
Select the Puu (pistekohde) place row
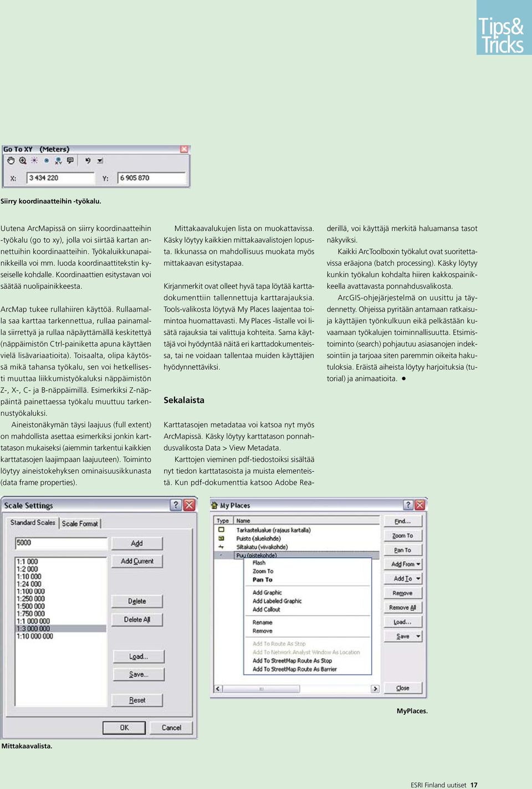tap(297, 555)
